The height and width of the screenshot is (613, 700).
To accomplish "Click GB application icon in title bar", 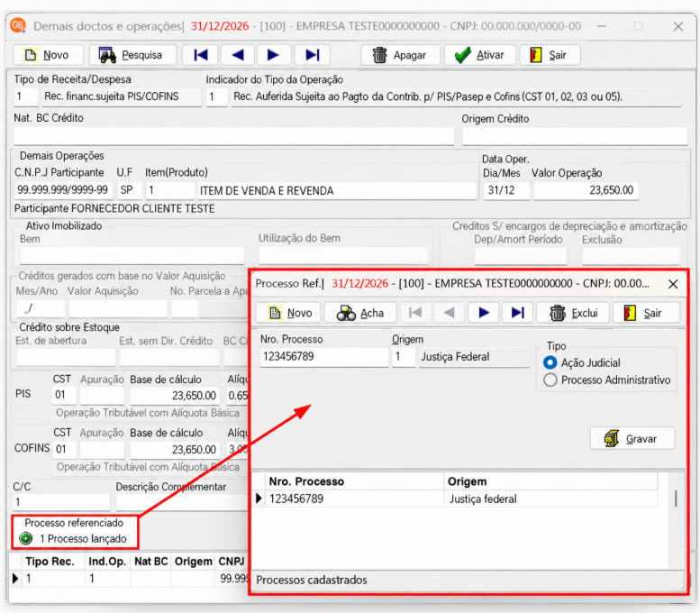I will tap(18, 25).
